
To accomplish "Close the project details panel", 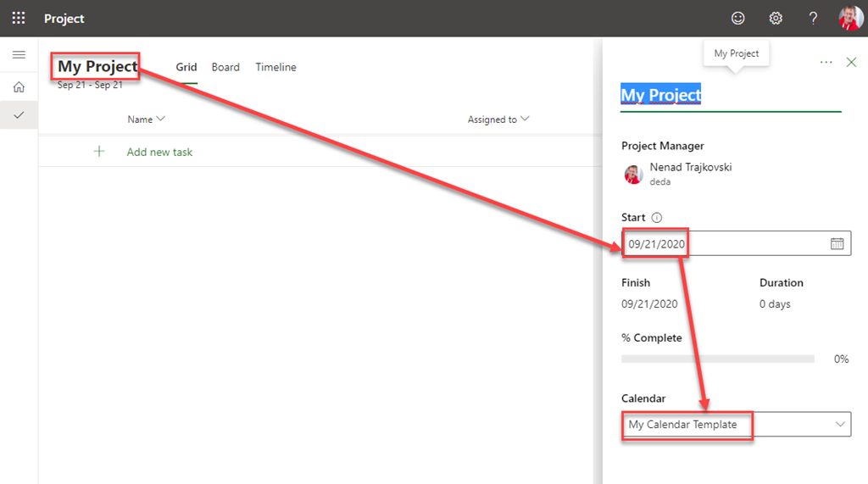I will click(x=852, y=63).
